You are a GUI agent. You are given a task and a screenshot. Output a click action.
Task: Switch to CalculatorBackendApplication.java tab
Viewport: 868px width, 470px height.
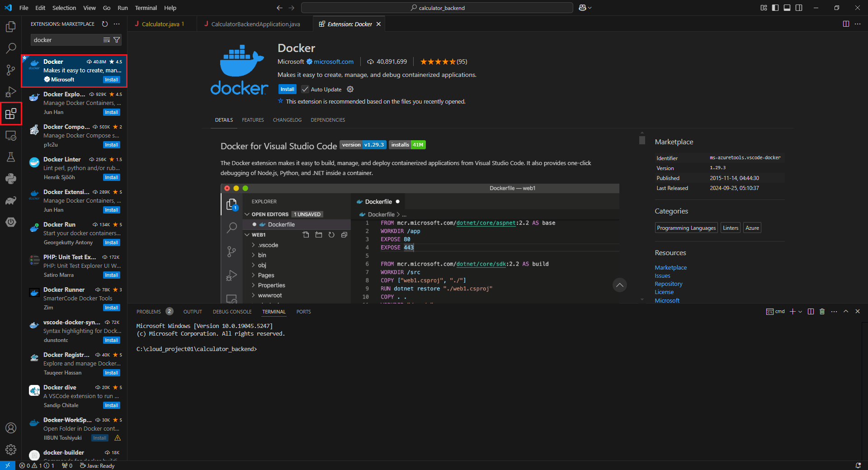coord(255,24)
